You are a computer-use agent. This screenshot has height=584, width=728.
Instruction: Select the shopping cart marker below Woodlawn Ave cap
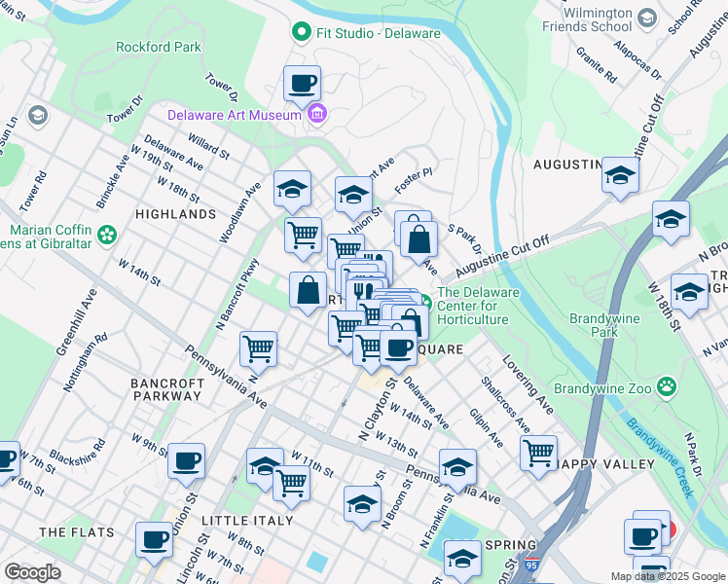[304, 237]
